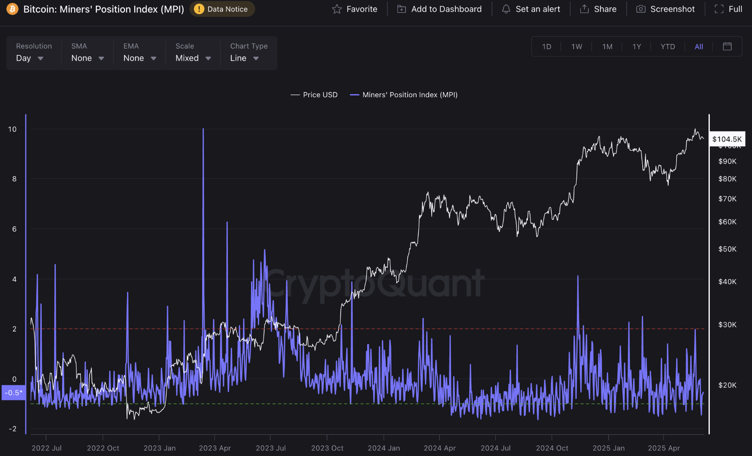Open the Chart Type Line dropdown
The image size is (752, 456).
point(244,58)
